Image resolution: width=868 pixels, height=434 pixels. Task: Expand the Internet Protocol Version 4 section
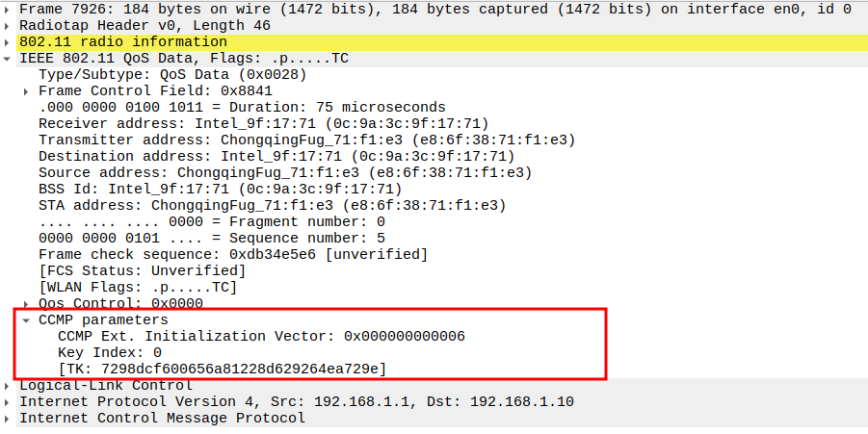click(9, 401)
